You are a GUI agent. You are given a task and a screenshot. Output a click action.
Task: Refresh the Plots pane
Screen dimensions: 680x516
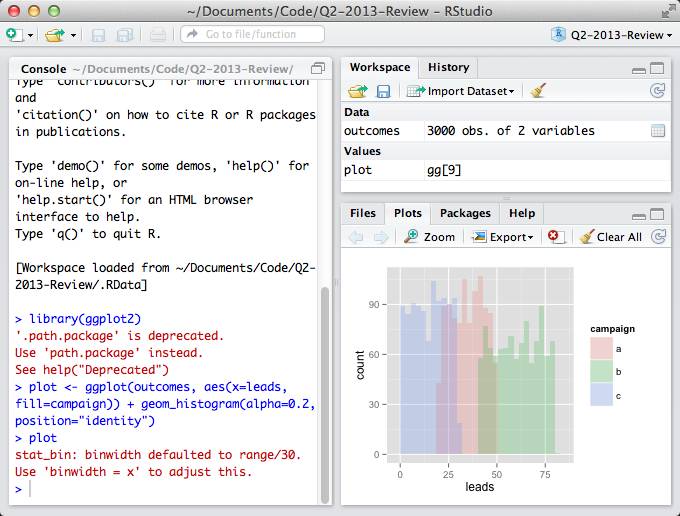657,237
